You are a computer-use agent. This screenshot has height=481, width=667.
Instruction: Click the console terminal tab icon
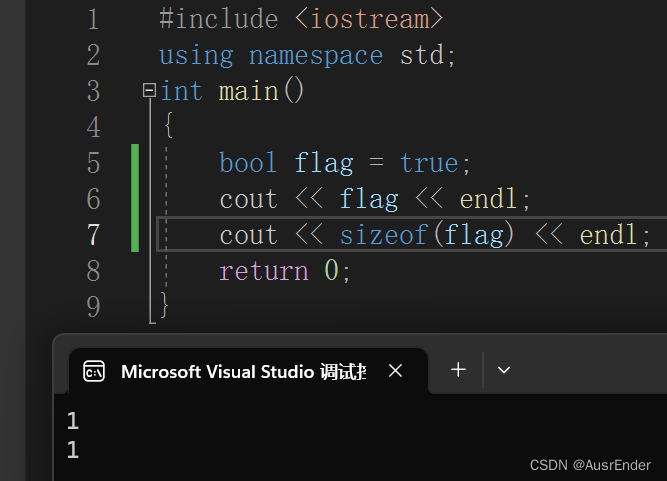tap(94, 371)
